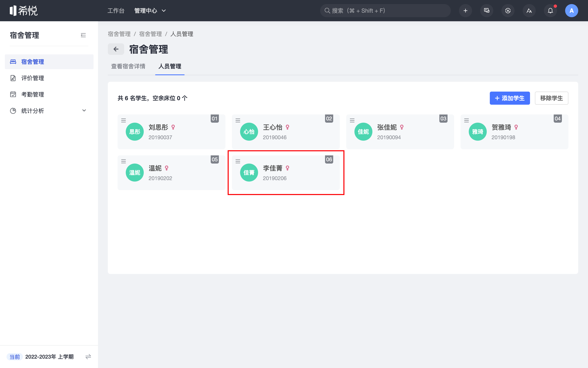Click the pie chart icon beside 统计分析
Screen dimensions: 588x368
(13, 111)
